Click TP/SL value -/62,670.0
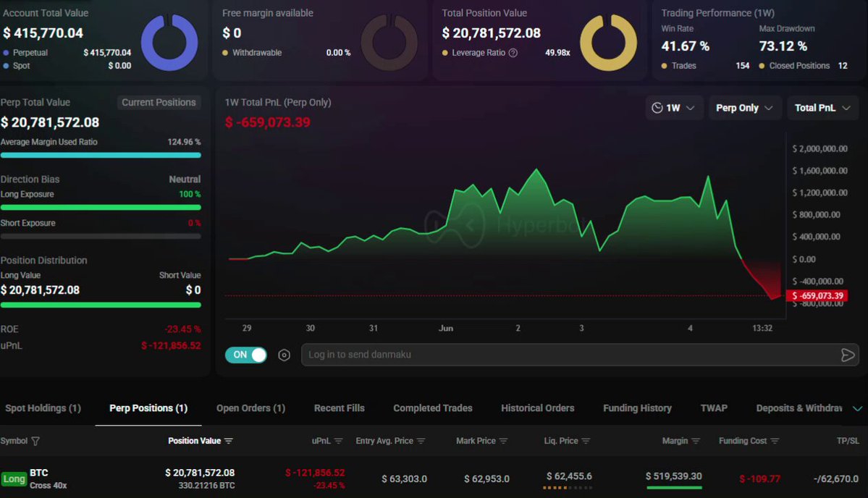The height and width of the screenshot is (498, 868). 836,479
